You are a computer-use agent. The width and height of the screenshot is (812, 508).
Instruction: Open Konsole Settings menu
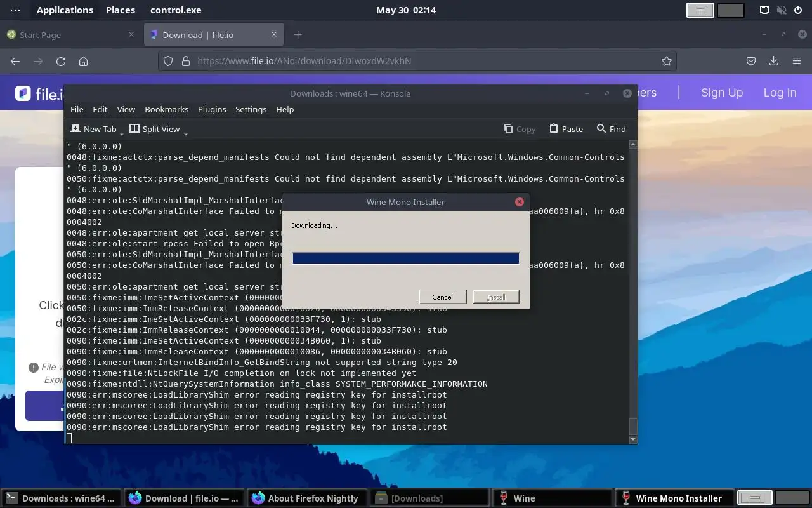(x=251, y=109)
